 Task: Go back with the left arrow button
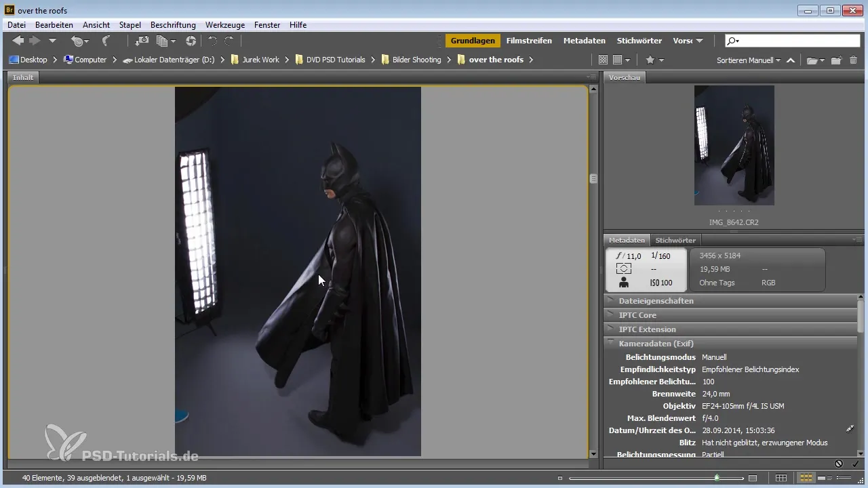pos(18,41)
